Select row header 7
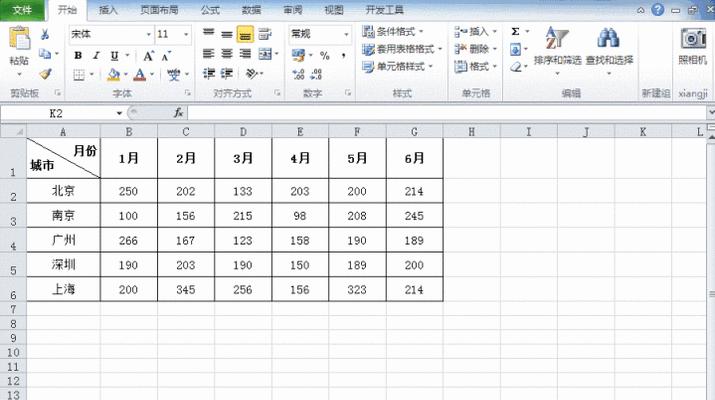Image resolution: width=715 pixels, height=400 pixels. click(13, 309)
